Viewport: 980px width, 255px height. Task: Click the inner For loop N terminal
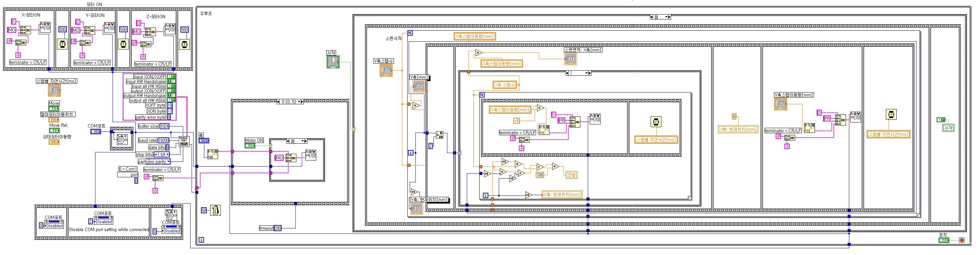(482, 95)
